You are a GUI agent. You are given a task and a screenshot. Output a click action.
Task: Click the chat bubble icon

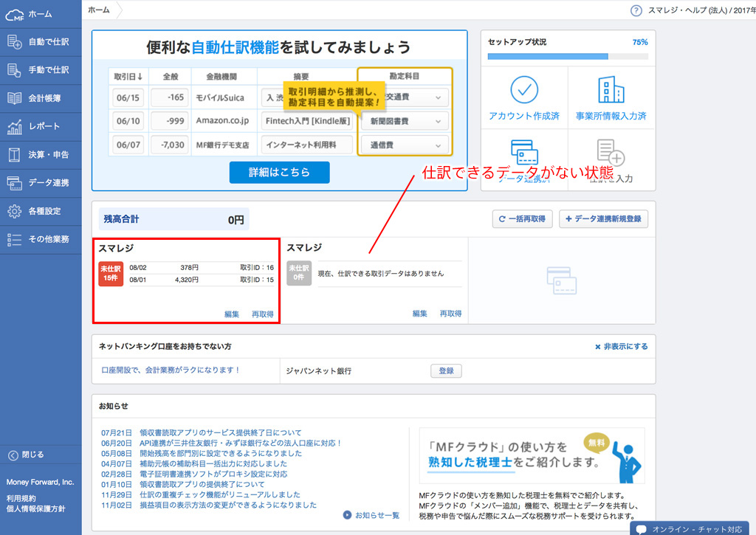click(642, 529)
